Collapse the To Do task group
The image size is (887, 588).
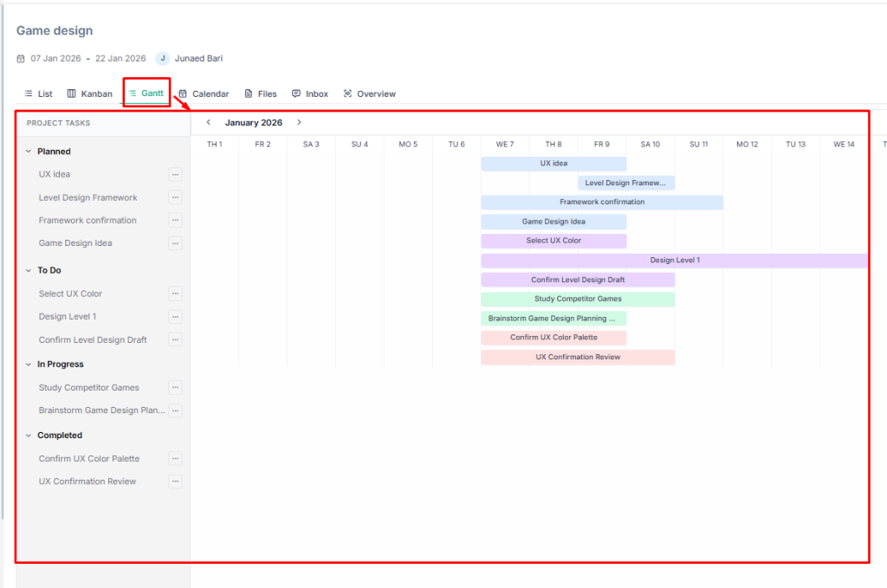tap(29, 271)
